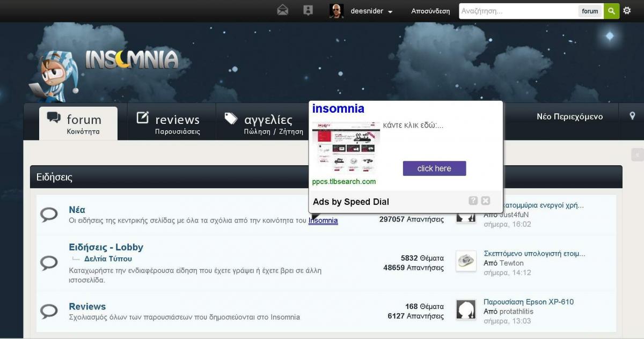Click the speech bubble icon beside Reviews
The width and height of the screenshot is (644, 339).
point(49,311)
